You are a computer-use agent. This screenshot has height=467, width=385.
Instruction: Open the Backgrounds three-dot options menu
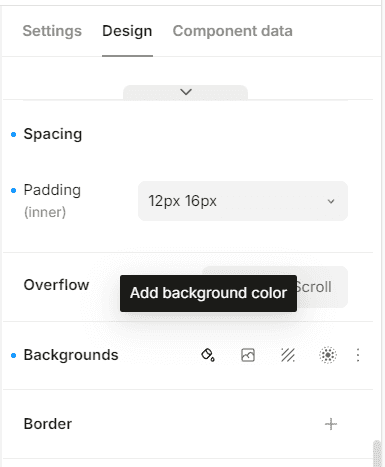[358, 355]
